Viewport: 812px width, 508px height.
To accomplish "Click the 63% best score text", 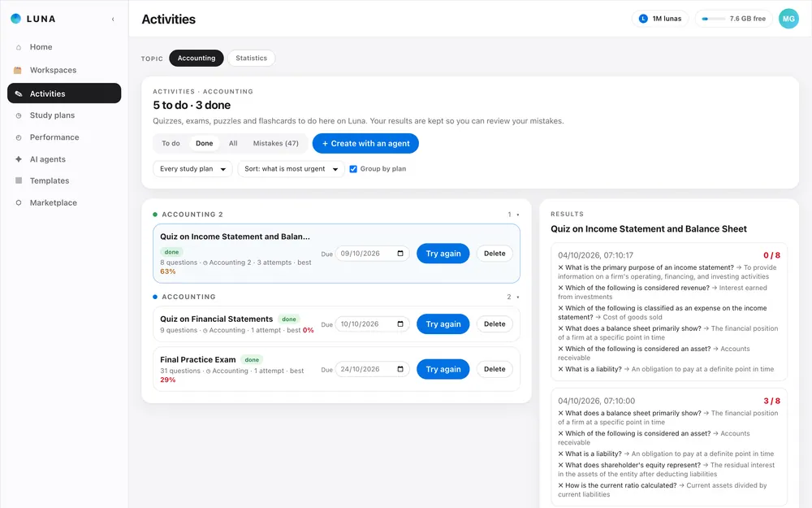I will (x=168, y=271).
